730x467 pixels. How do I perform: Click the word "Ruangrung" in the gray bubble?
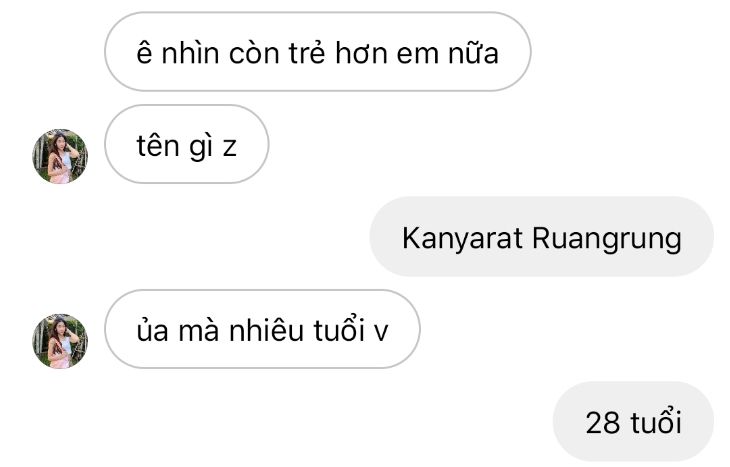(607, 240)
